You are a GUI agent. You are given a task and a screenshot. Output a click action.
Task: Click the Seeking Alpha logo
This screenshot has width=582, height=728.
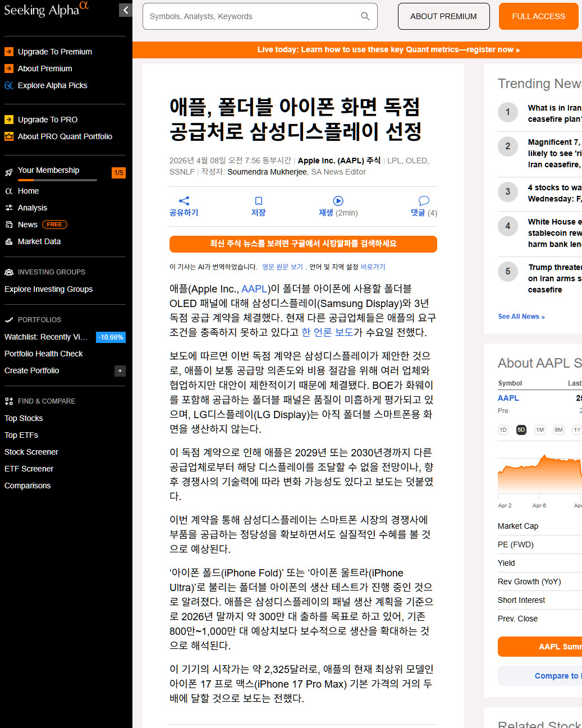coord(47,10)
